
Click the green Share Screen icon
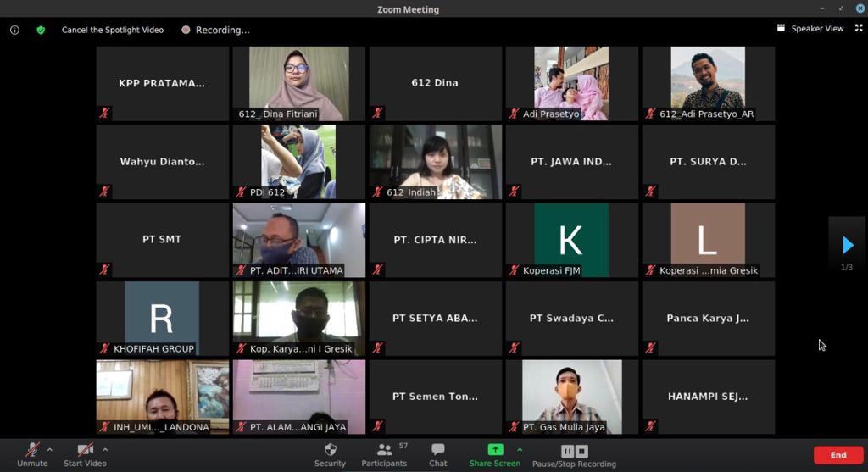pos(495,450)
